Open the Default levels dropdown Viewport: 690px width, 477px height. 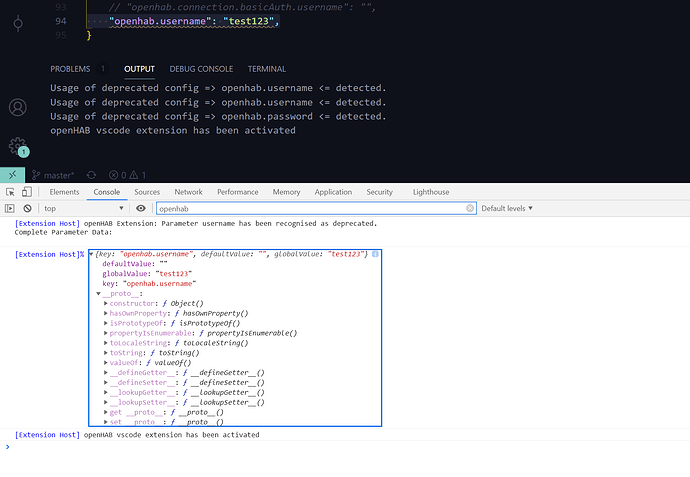(507, 208)
